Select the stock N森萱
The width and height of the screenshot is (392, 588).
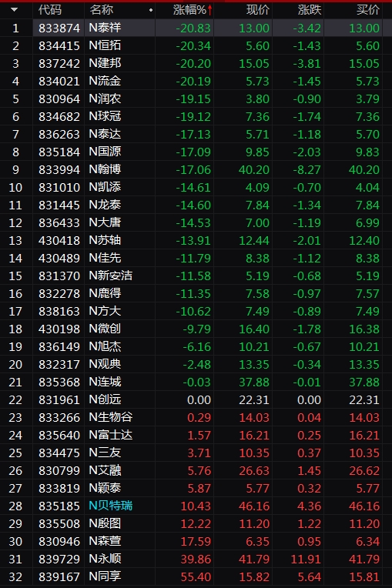105,541
